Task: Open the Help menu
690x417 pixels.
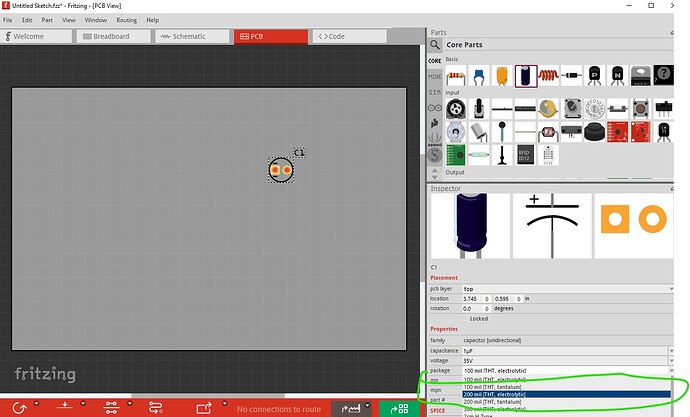Action: (x=153, y=20)
